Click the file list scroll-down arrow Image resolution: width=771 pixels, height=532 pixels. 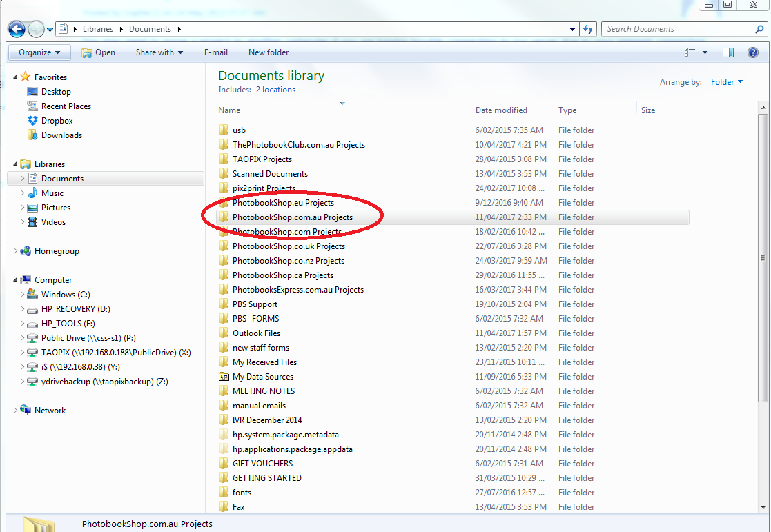pos(763,507)
